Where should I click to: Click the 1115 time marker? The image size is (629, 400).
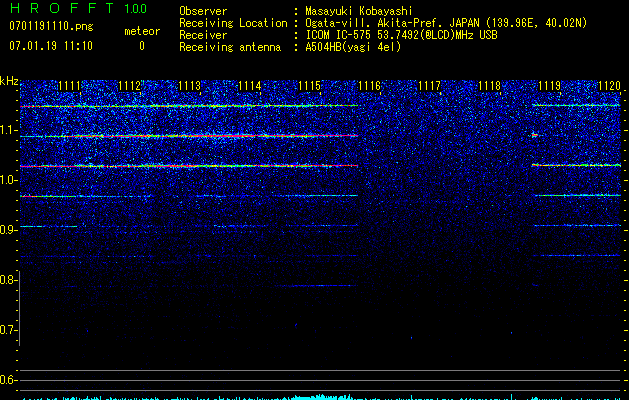coord(310,86)
